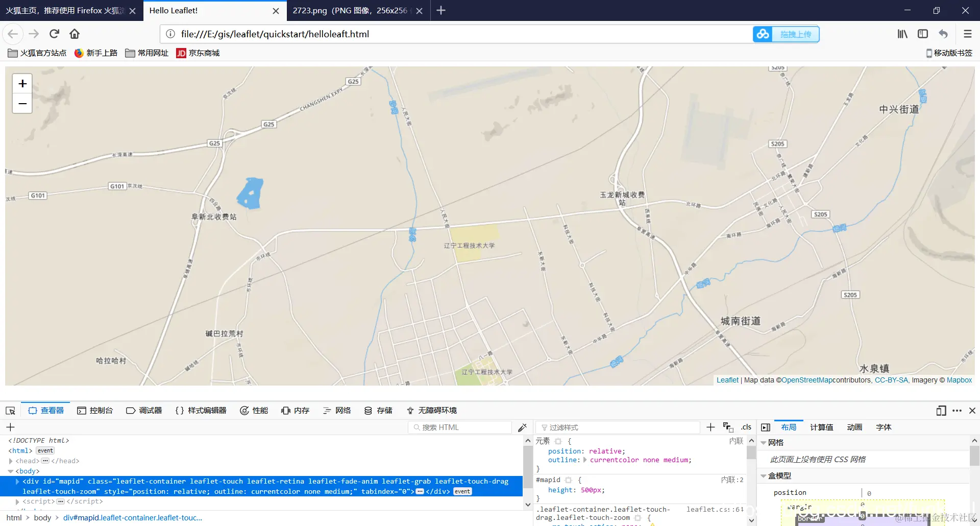Expand the outline shorthand property
This screenshot has height=526, width=980.
585,460
